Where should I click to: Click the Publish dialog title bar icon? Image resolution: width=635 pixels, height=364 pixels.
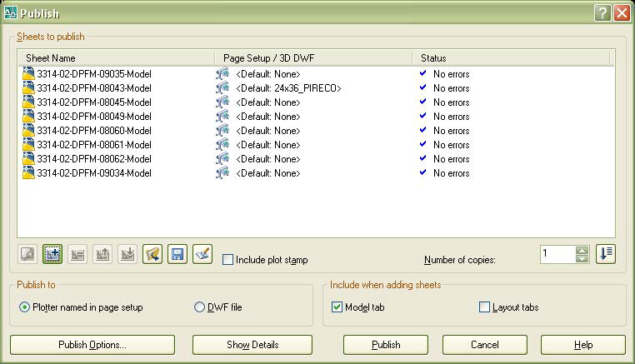[x=11, y=12]
